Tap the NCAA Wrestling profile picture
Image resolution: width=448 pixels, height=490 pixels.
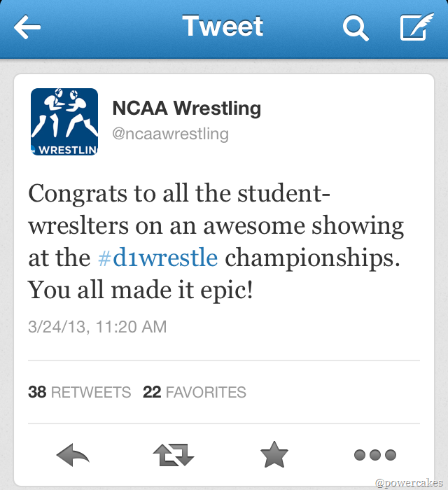coord(64,122)
